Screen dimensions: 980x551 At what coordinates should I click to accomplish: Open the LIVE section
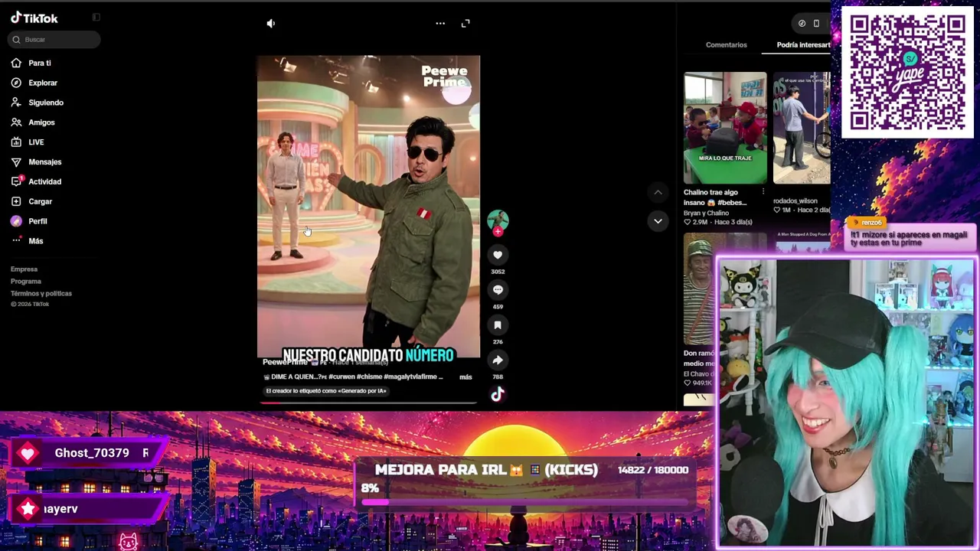36,142
